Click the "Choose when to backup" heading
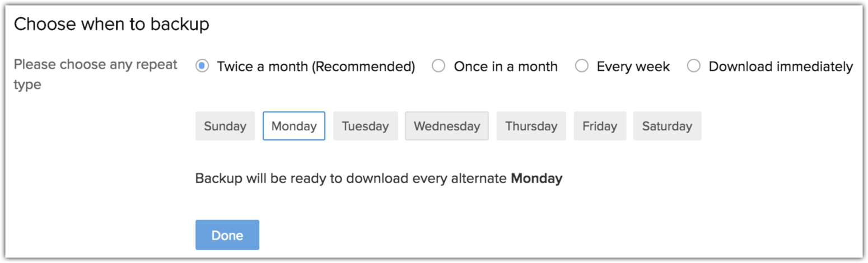868x263 pixels. (x=111, y=25)
